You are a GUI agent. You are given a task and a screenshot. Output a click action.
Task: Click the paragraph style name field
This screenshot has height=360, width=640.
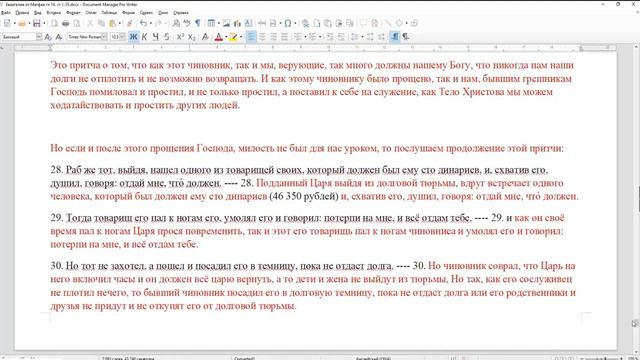(x=19, y=37)
